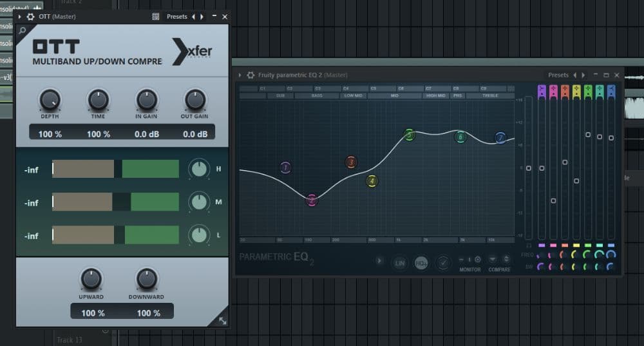Open OTT plugin settings gear

(x=30, y=17)
